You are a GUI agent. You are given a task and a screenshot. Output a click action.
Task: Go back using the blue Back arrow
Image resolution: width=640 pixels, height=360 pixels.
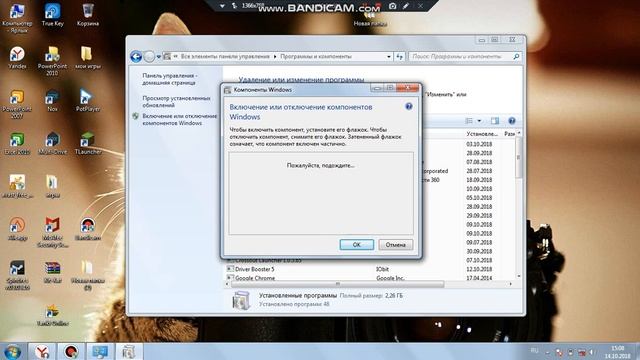136,56
